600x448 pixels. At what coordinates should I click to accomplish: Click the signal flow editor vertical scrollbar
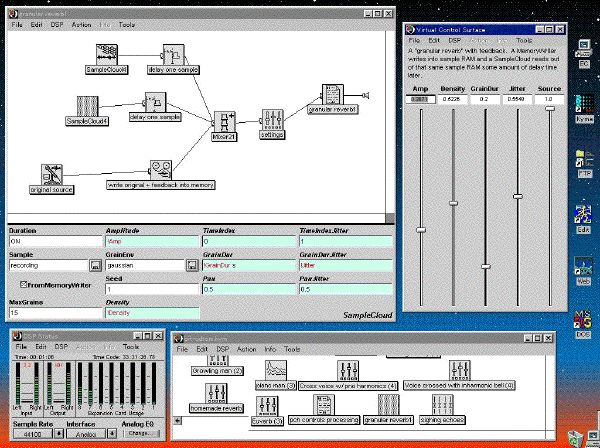click(390, 122)
